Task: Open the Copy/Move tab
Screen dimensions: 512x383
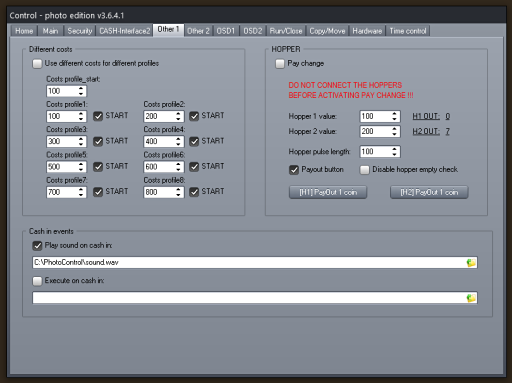Action: tap(327, 31)
